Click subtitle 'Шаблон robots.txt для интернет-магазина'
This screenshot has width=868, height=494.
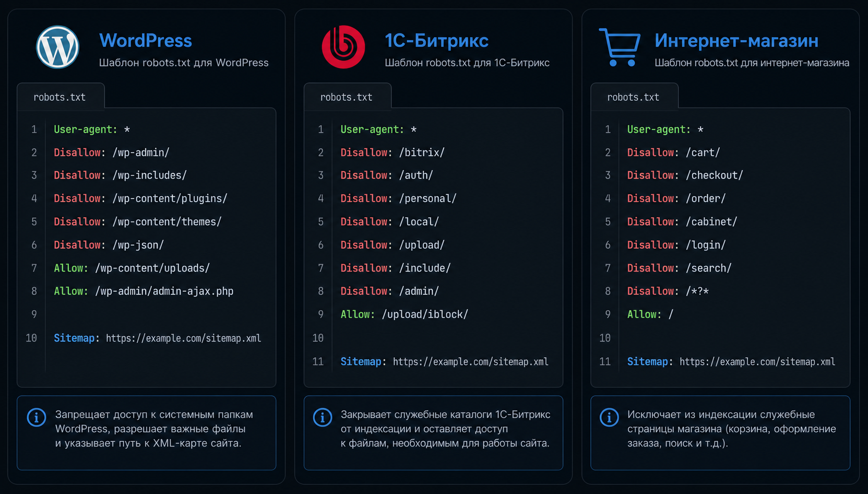click(x=752, y=63)
